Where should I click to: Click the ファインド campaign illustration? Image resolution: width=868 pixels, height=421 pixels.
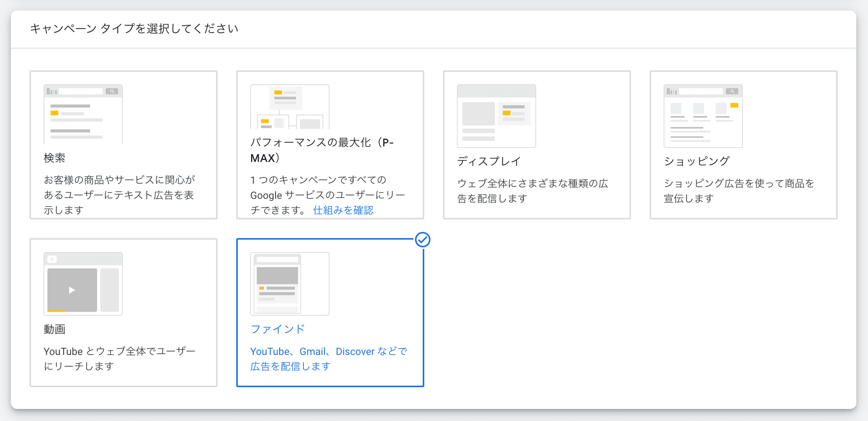tap(290, 284)
